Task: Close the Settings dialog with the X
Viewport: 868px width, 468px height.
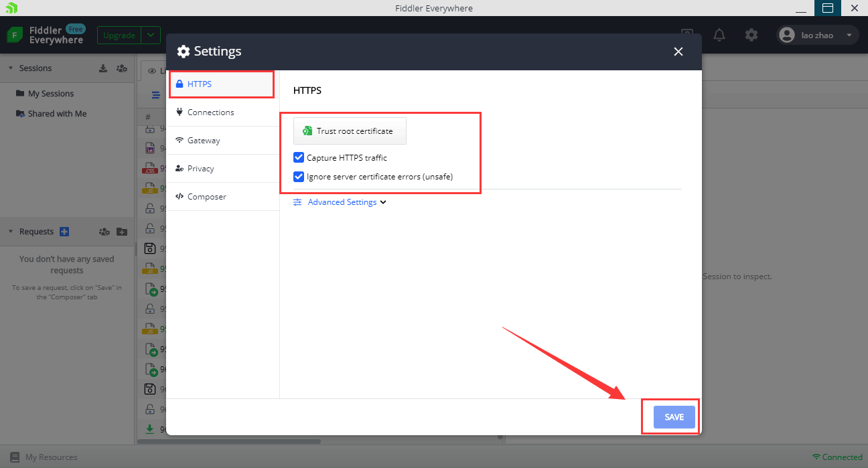Action: (x=678, y=52)
